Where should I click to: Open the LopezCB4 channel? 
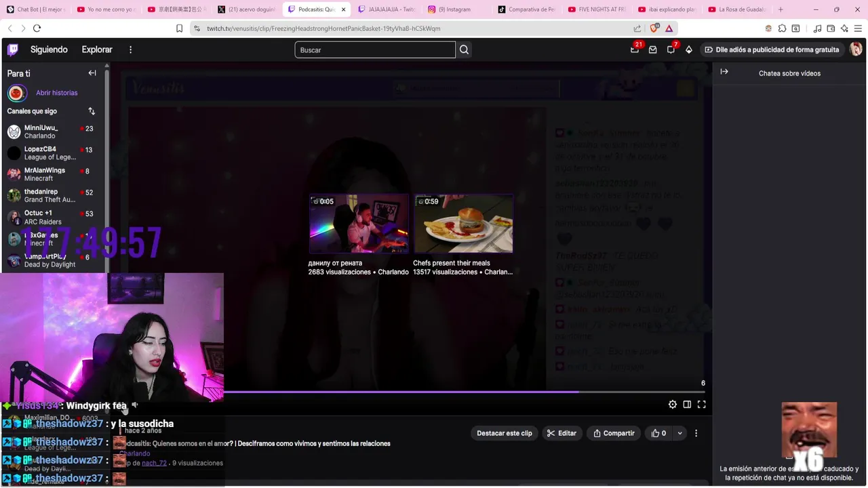(51, 152)
